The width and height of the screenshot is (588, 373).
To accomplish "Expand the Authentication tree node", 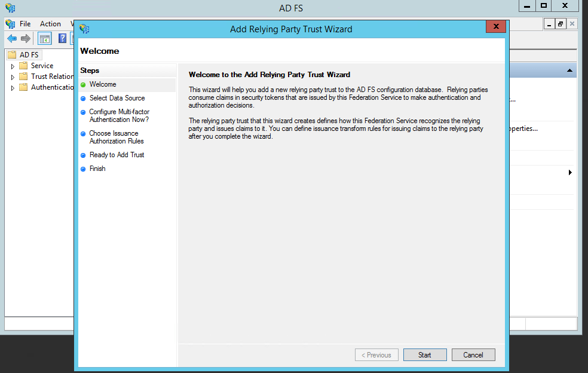I will [13, 87].
